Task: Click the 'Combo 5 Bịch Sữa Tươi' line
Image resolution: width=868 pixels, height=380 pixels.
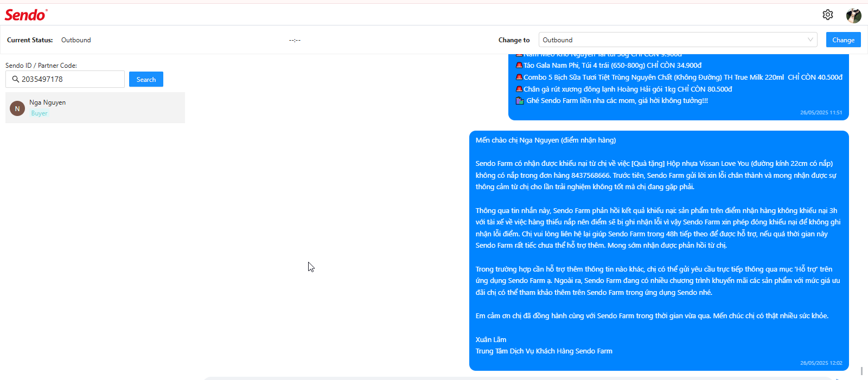Action: 679,77
